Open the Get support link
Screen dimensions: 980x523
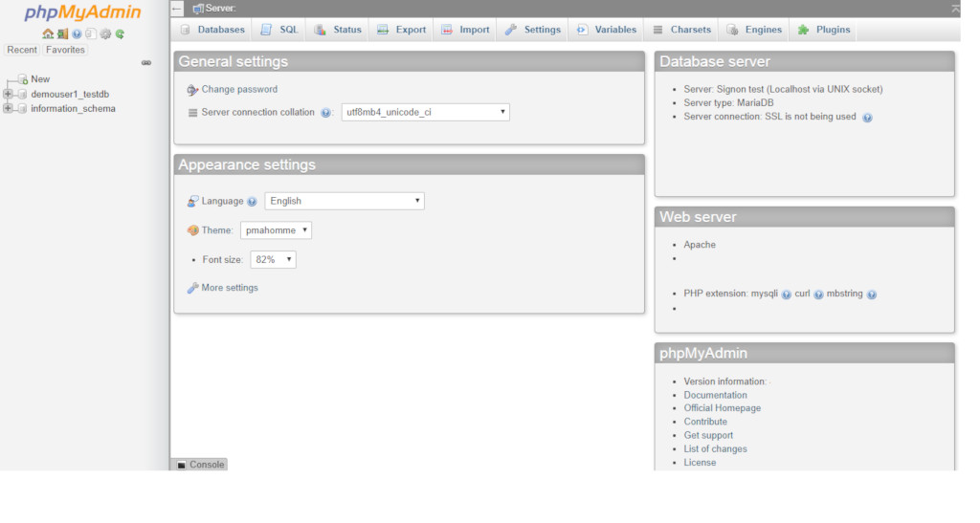point(708,436)
